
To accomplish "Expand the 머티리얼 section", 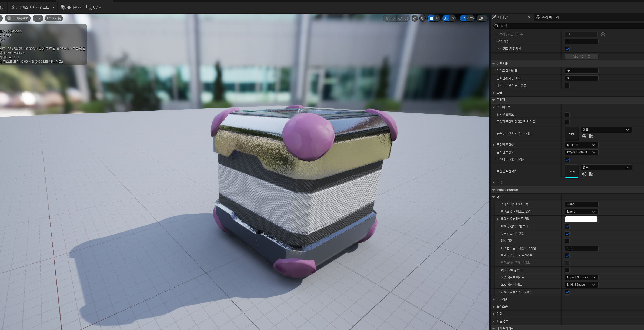I will coord(493,299).
